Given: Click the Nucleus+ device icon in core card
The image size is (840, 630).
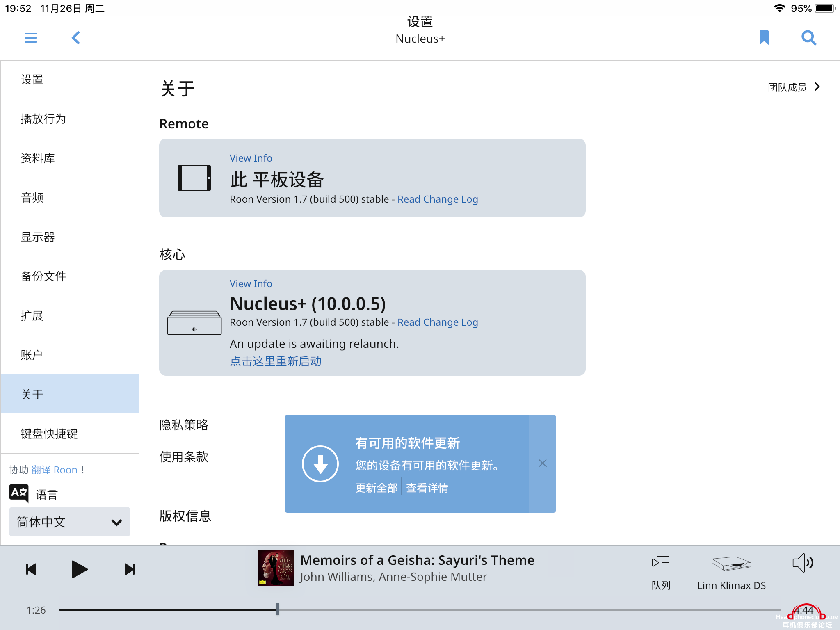Looking at the screenshot, I should pos(194,323).
